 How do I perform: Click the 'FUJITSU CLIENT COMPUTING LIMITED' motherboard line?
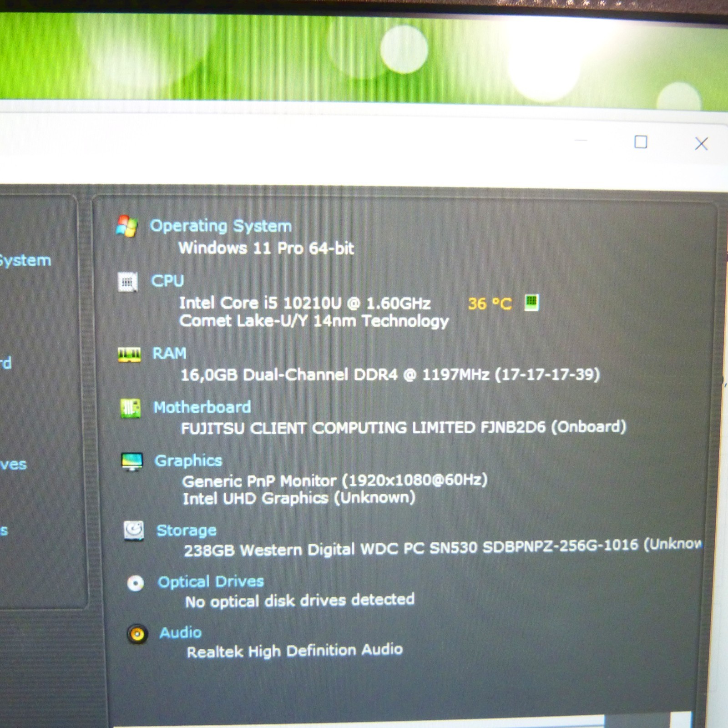click(404, 428)
